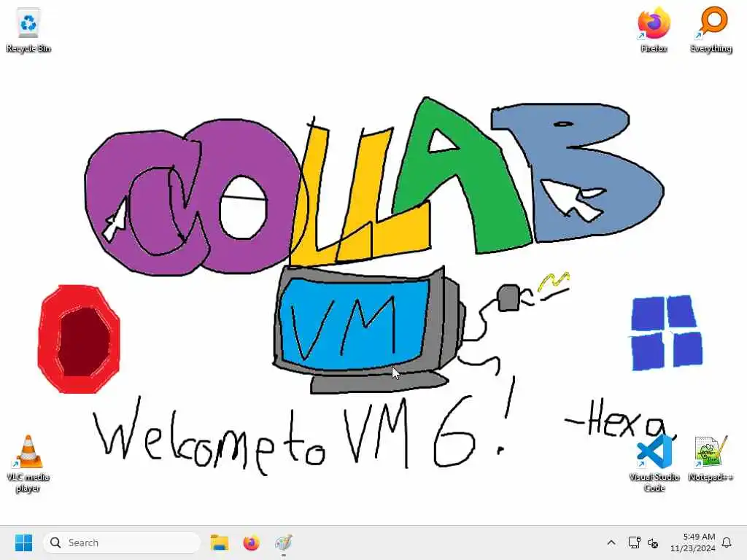747x560 pixels.
Task: Click the muted volume tray icon
Action: pyautogui.click(x=653, y=542)
